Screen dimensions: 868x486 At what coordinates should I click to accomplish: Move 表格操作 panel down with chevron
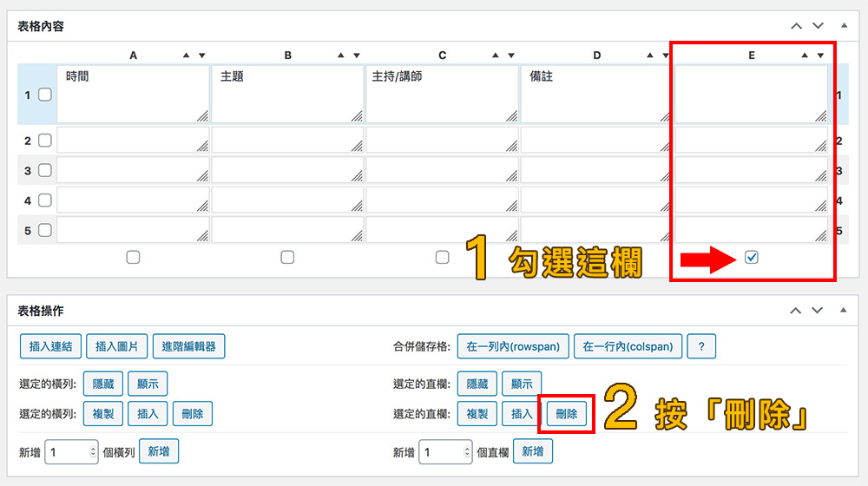pyautogui.click(x=817, y=310)
